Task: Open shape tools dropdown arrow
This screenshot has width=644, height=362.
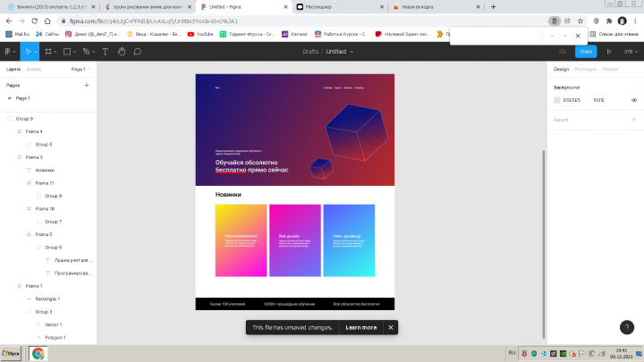Action: click(x=74, y=52)
